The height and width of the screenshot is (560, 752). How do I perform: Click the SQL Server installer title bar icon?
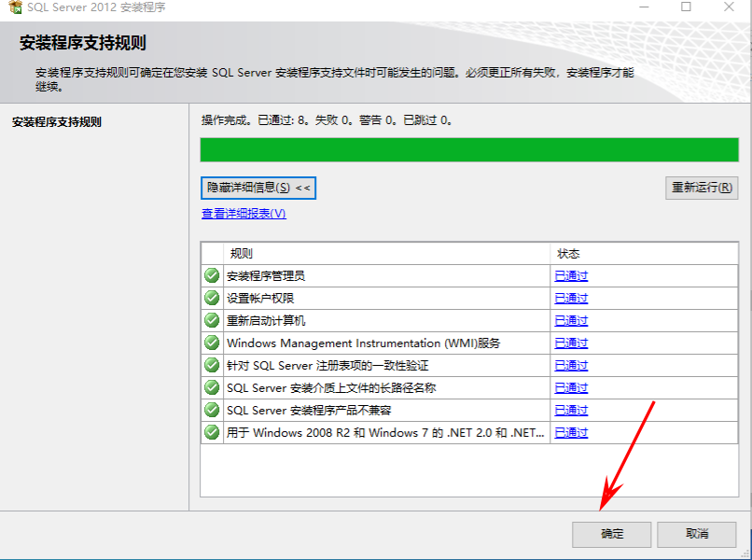(15, 7)
